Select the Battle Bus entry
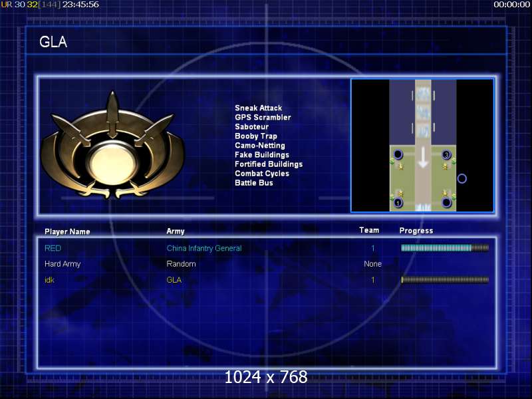 254,183
